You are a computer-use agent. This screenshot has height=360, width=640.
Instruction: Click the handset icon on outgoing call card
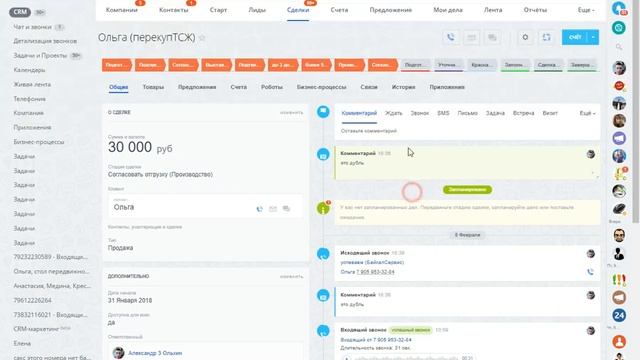tap(590, 272)
